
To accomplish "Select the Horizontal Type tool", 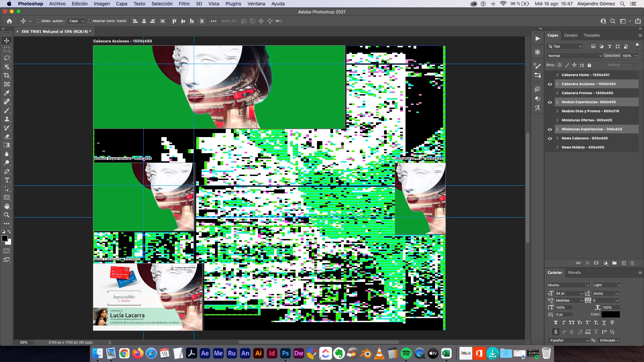I will 7,180.
